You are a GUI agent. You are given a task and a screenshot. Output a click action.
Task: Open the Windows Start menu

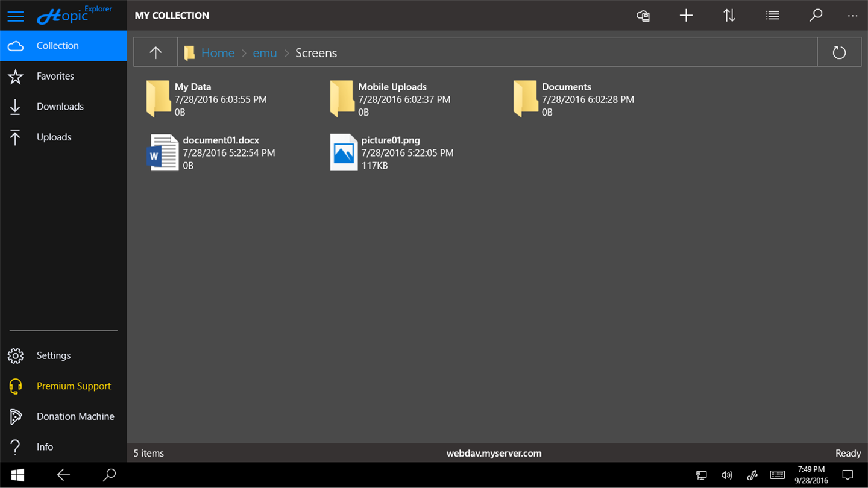[x=17, y=475]
